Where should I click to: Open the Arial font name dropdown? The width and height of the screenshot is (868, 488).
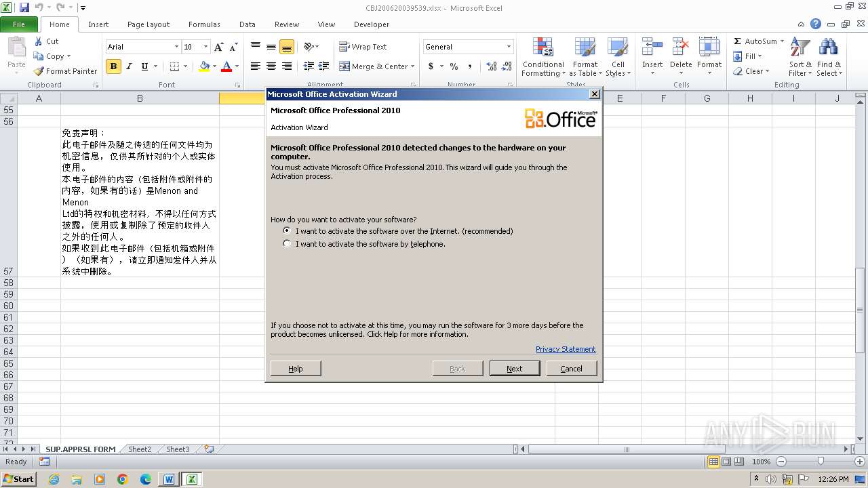(176, 47)
